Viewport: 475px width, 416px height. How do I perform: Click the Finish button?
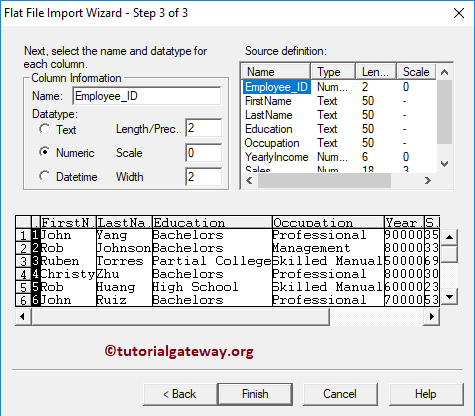(x=255, y=394)
